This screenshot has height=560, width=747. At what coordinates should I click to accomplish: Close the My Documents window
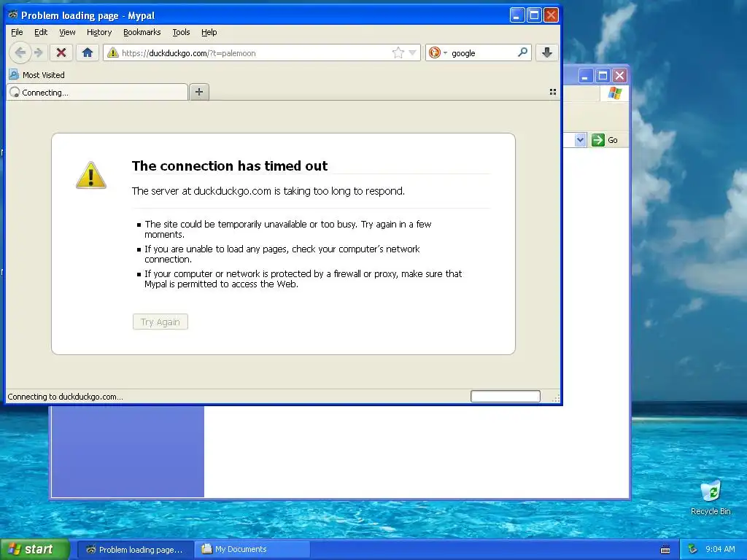coord(620,75)
